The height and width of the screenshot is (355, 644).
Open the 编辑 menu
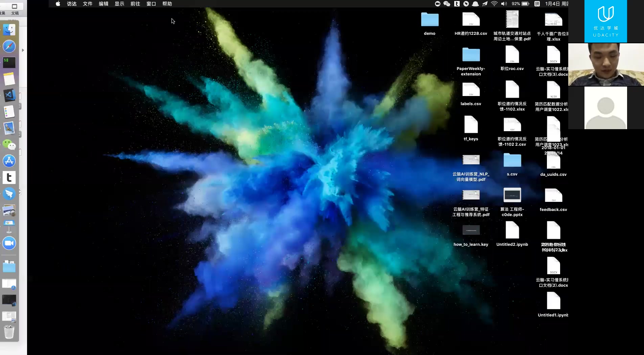tap(103, 4)
